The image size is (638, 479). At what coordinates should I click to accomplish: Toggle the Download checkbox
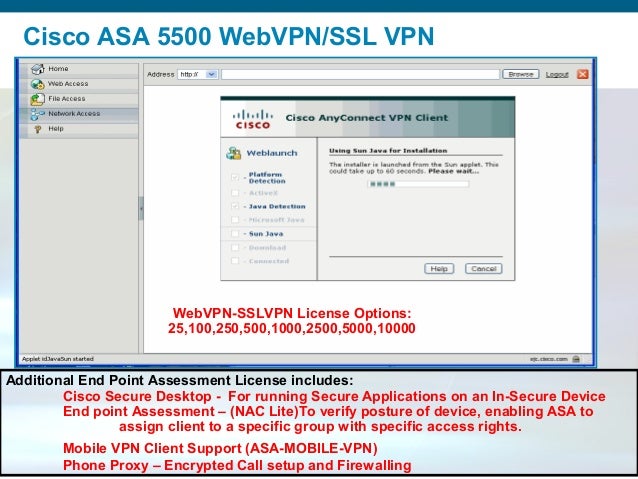235,247
